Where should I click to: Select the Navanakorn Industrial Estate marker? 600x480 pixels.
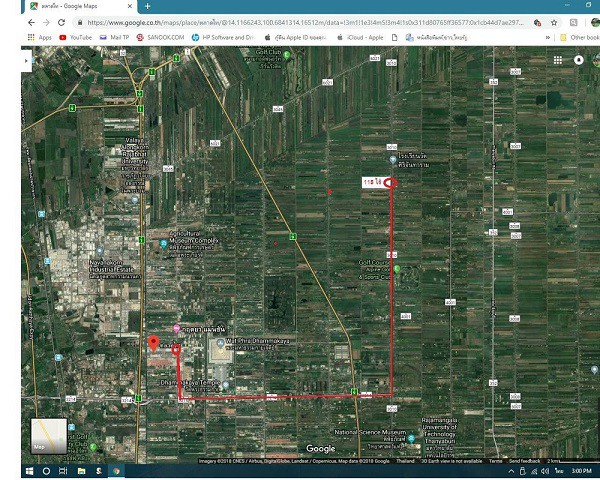(x=99, y=251)
